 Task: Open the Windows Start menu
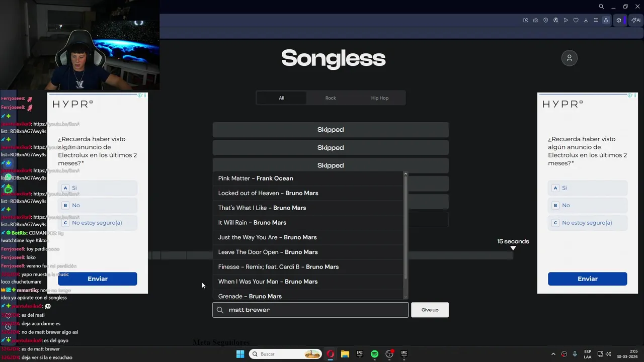click(x=240, y=354)
